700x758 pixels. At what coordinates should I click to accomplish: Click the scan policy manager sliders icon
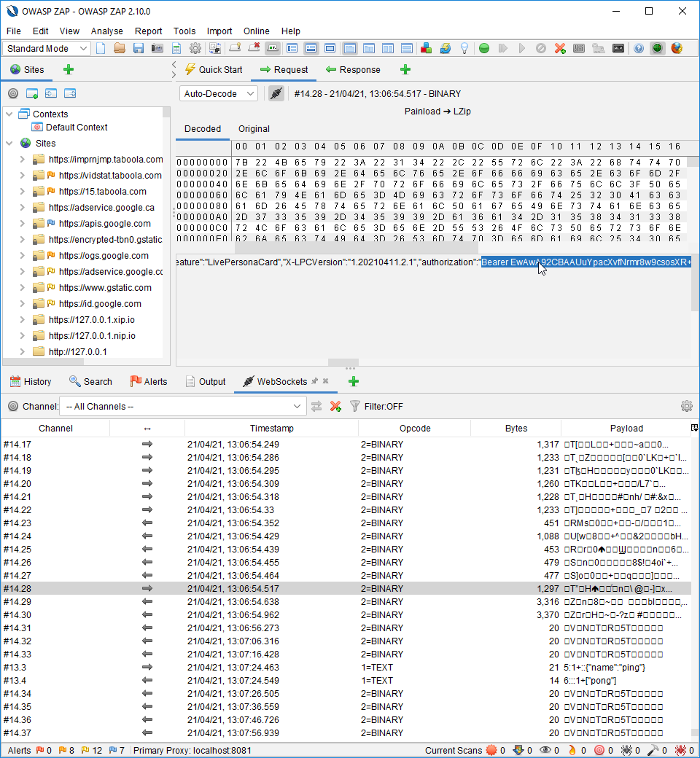pyautogui.click(x=579, y=48)
